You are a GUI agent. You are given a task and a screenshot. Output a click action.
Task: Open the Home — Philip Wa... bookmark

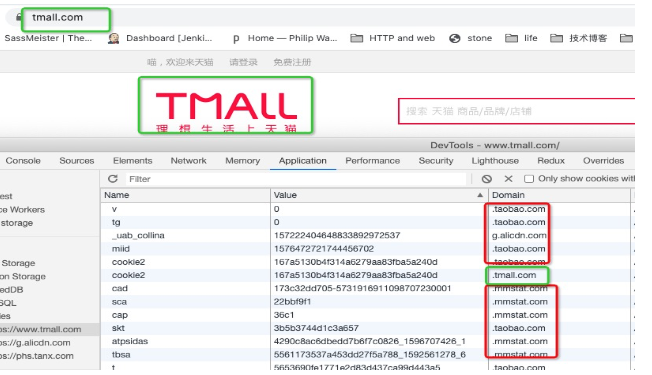[x=292, y=38]
